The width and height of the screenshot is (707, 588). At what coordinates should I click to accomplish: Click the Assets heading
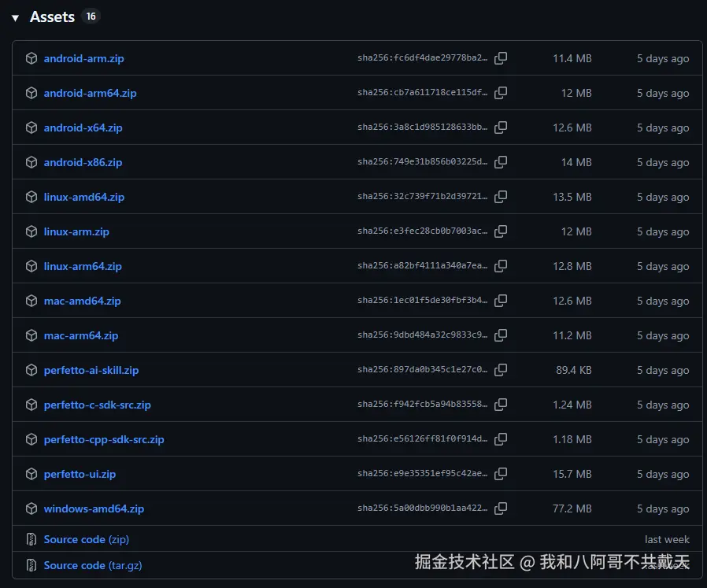52,17
